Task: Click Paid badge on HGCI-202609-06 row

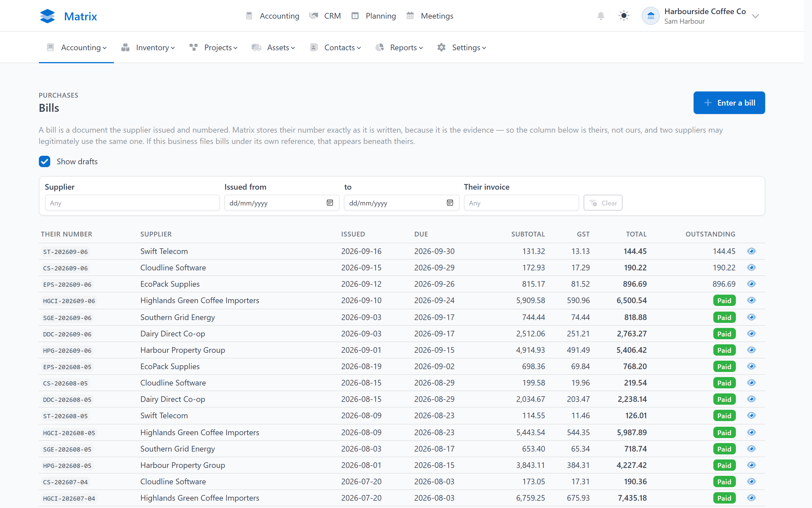Action: (x=724, y=301)
